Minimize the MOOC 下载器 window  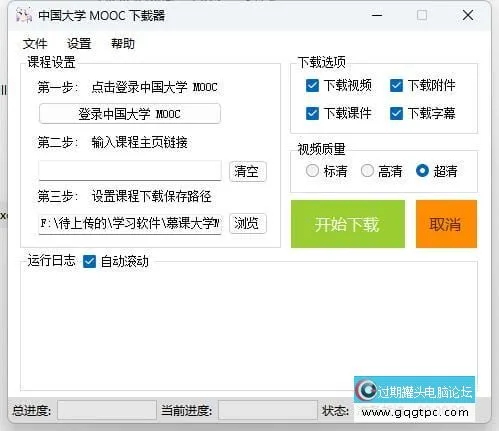tap(377, 15)
